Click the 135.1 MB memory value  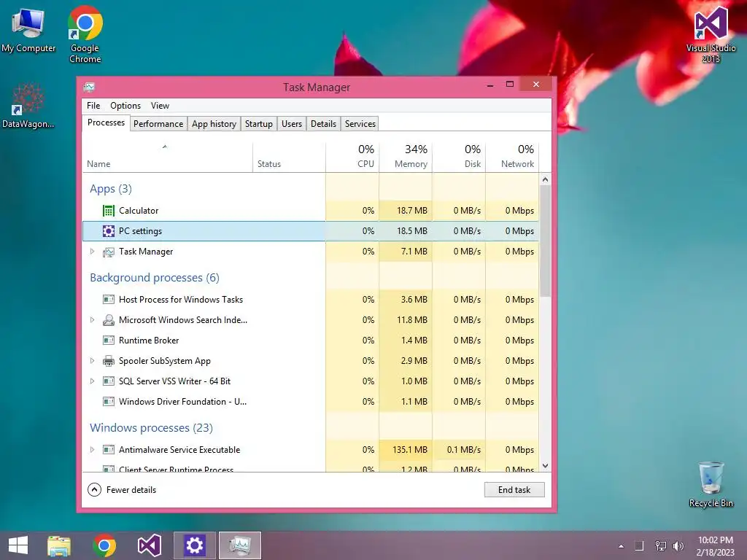[410, 449]
